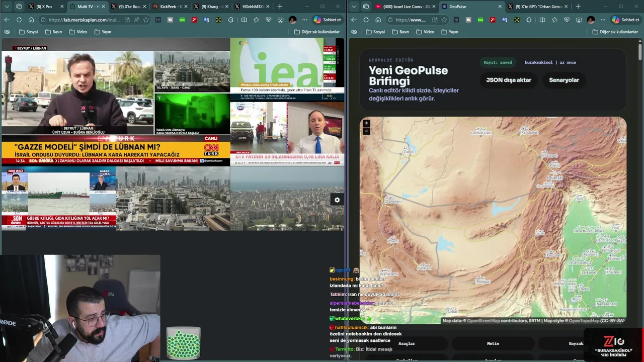Select the Metin editor section

pos(493,343)
